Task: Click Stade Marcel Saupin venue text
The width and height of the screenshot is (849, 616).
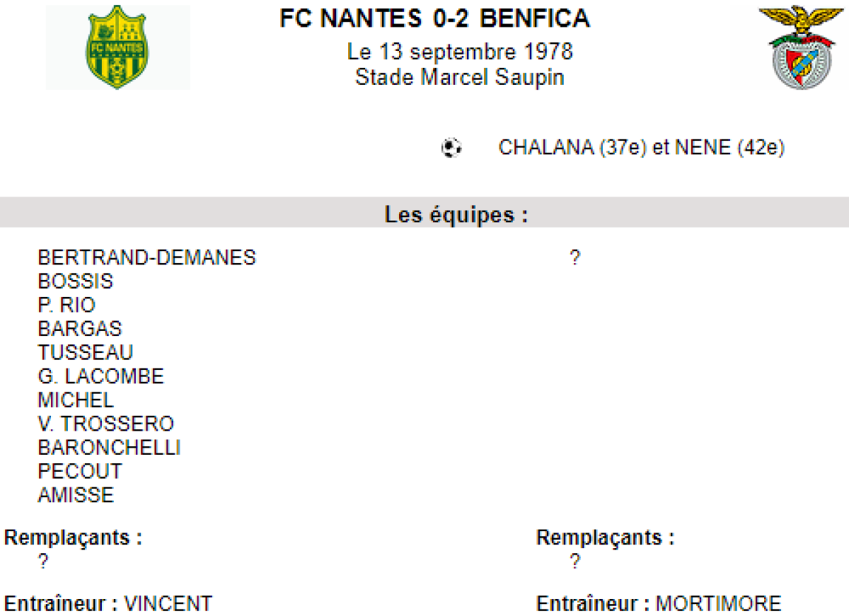Action: click(x=460, y=76)
